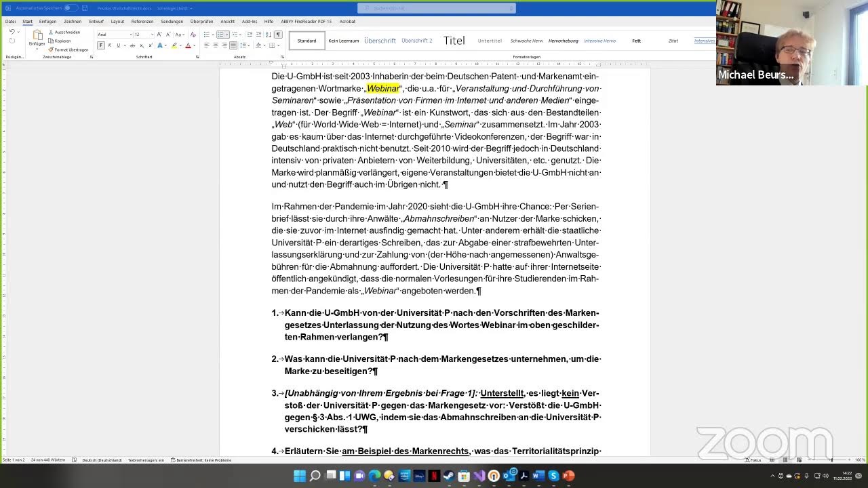Viewport: 868px width, 488px height.
Task: Click Format übertragen painter
Action: click(x=68, y=49)
